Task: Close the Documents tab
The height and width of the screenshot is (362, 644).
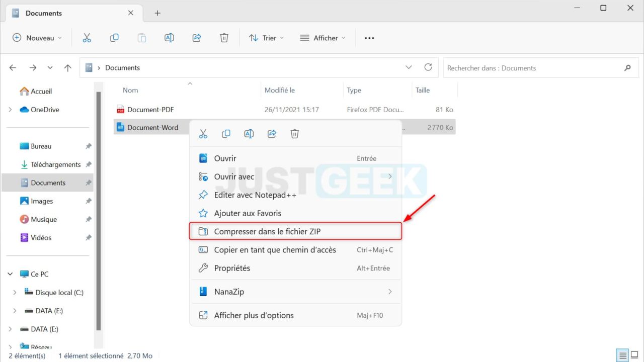Action: coord(131,13)
